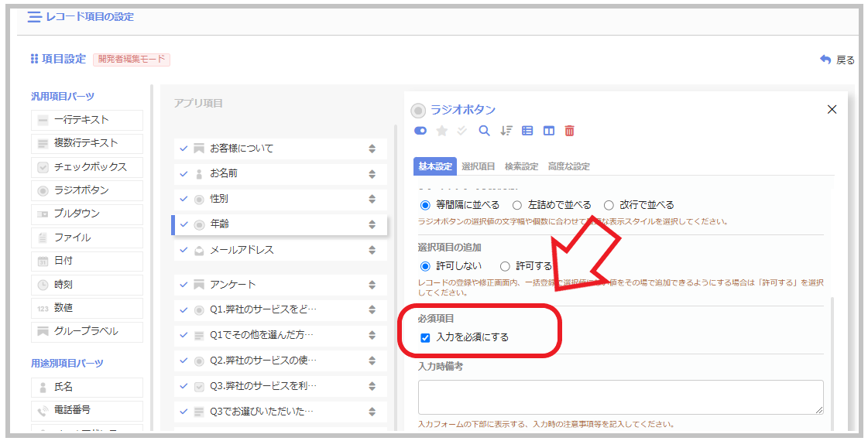
Task: Toggle the enable switch icon under ラジオボタン
Action: (420, 131)
